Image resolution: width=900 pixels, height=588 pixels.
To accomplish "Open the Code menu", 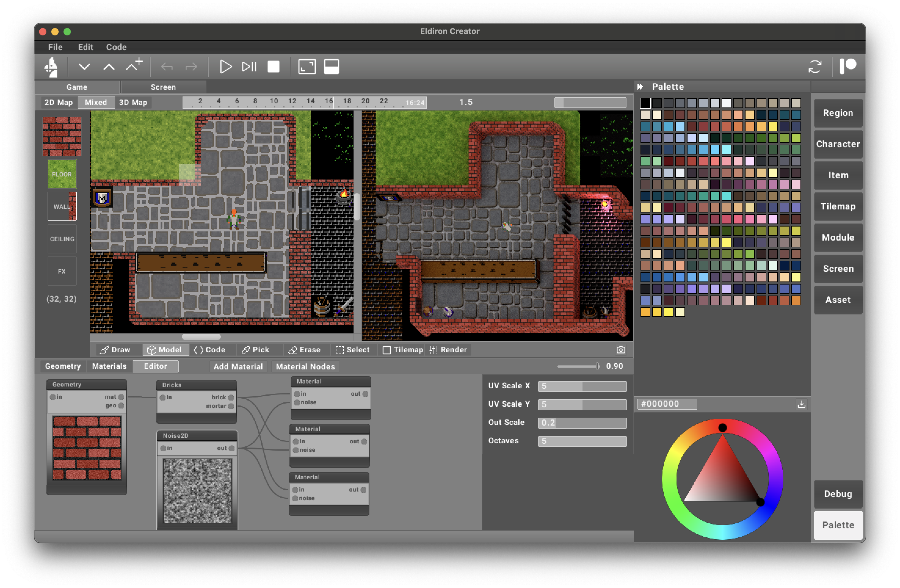I will [116, 47].
